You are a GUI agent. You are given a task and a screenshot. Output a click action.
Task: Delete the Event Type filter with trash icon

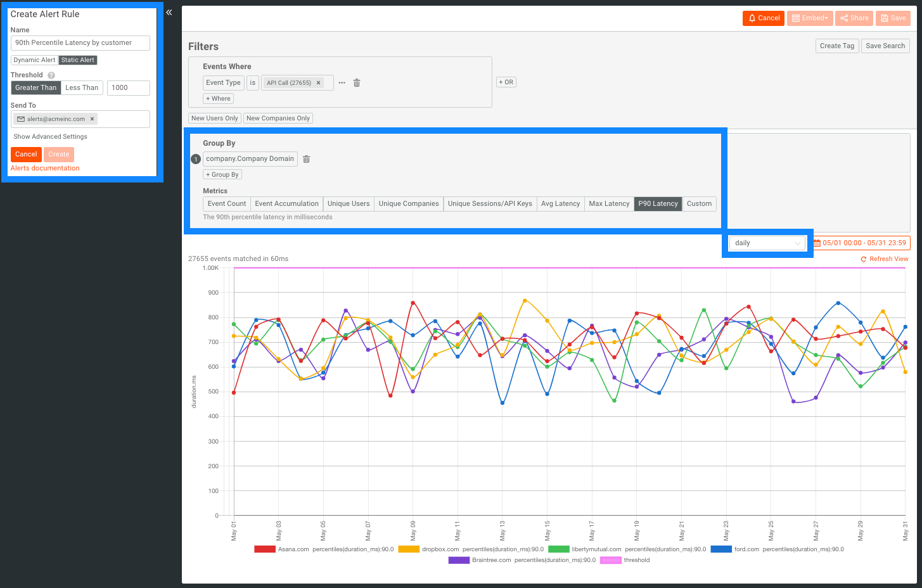click(357, 83)
